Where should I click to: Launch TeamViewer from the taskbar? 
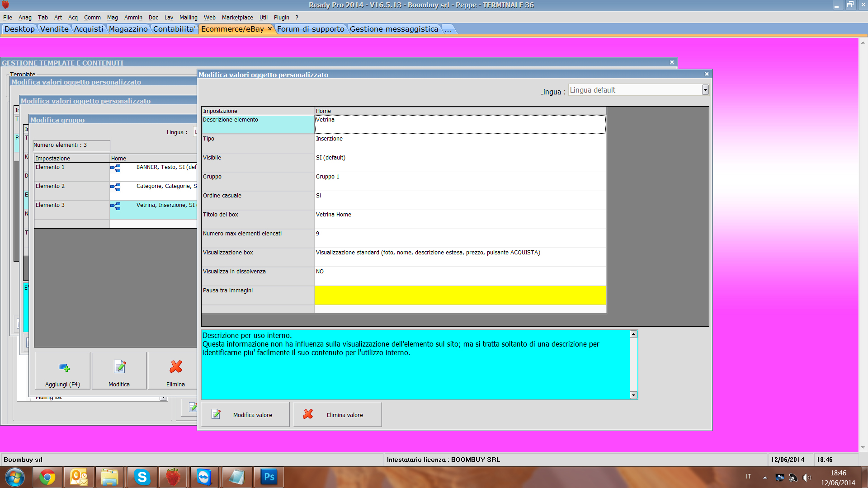[204, 477]
